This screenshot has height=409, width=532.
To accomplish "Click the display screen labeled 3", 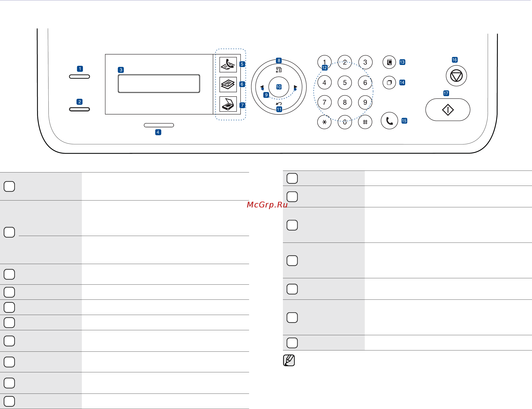I will [159, 84].
